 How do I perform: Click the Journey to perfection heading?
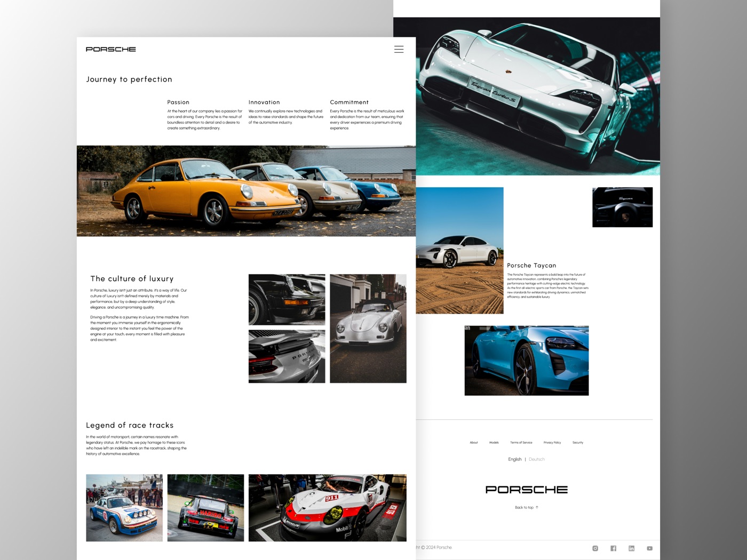point(129,79)
